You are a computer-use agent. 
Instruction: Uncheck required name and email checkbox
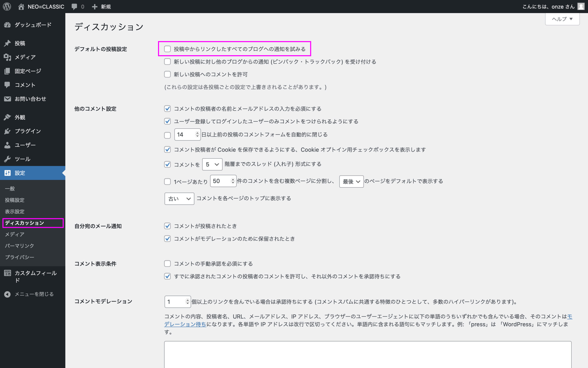167,109
